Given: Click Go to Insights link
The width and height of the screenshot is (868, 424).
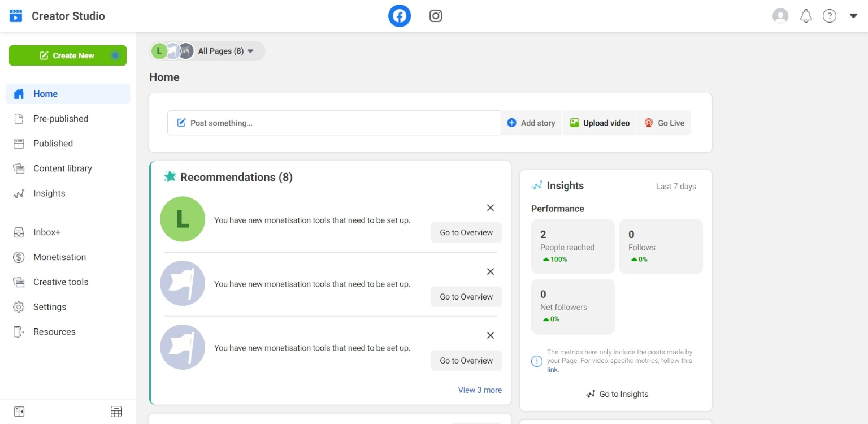Looking at the screenshot, I should pos(617,394).
